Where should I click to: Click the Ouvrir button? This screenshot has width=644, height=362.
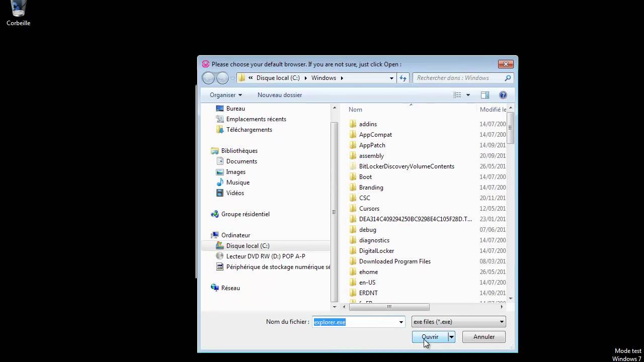click(x=430, y=337)
